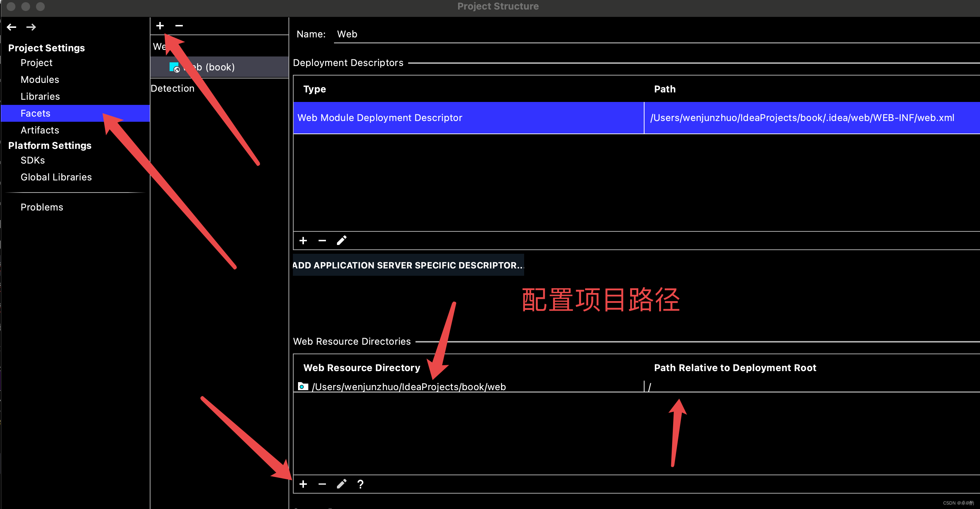Open the Artifacts settings section
This screenshot has height=509, width=980.
click(40, 130)
